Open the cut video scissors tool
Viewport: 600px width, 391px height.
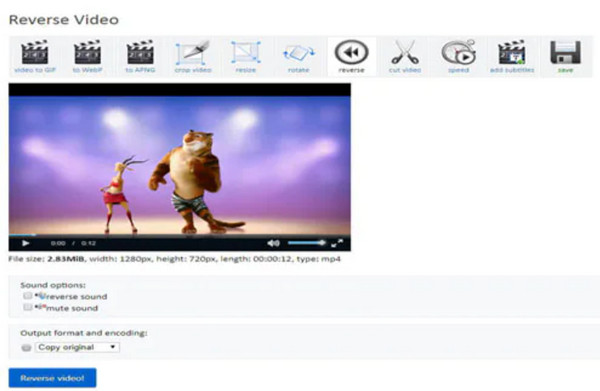pos(405,56)
